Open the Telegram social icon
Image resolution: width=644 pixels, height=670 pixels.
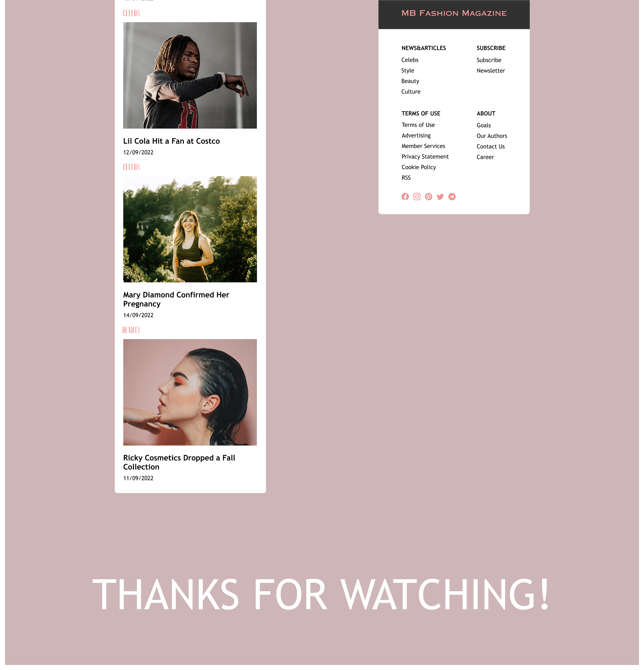[x=452, y=197]
